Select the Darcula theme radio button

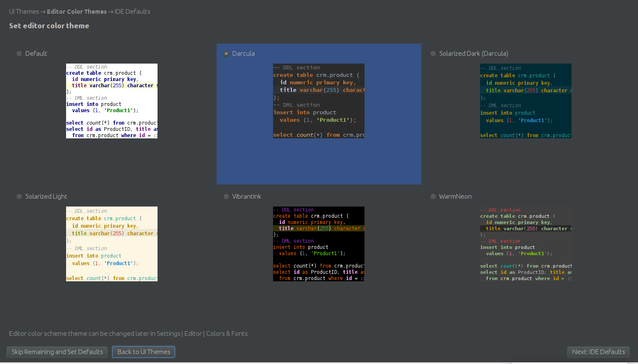click(x=226, y=54)
